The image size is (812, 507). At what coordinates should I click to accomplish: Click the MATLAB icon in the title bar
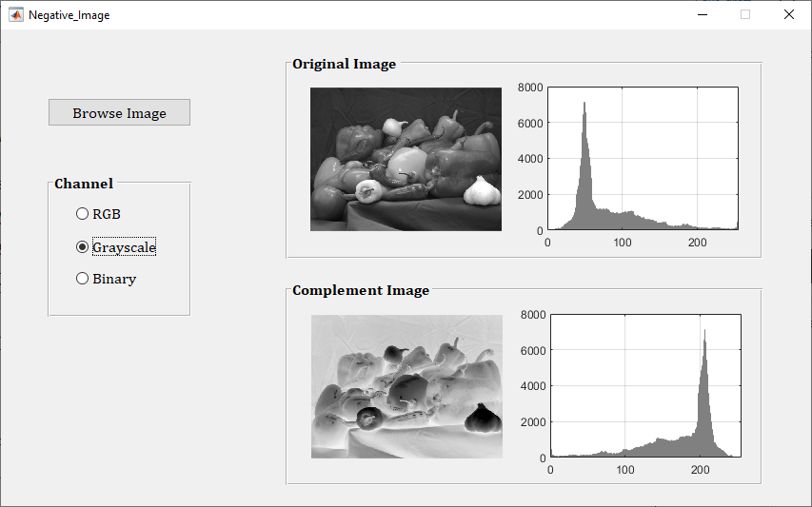(16, 14)
